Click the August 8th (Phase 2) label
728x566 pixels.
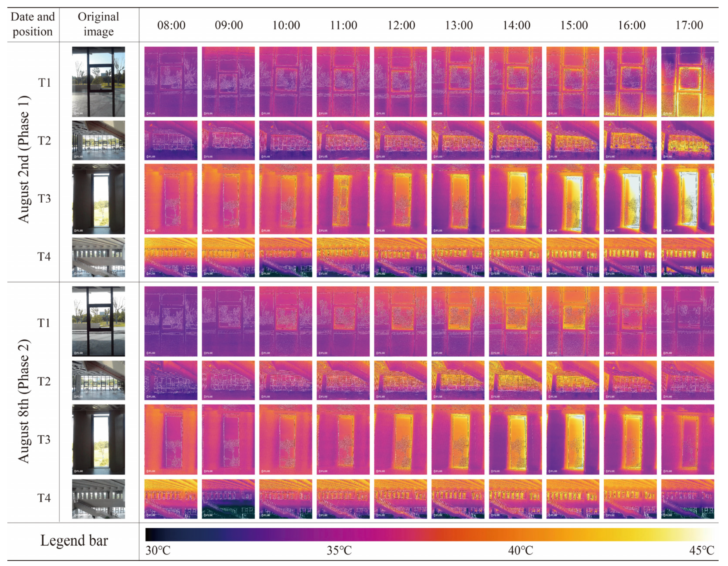24,401
